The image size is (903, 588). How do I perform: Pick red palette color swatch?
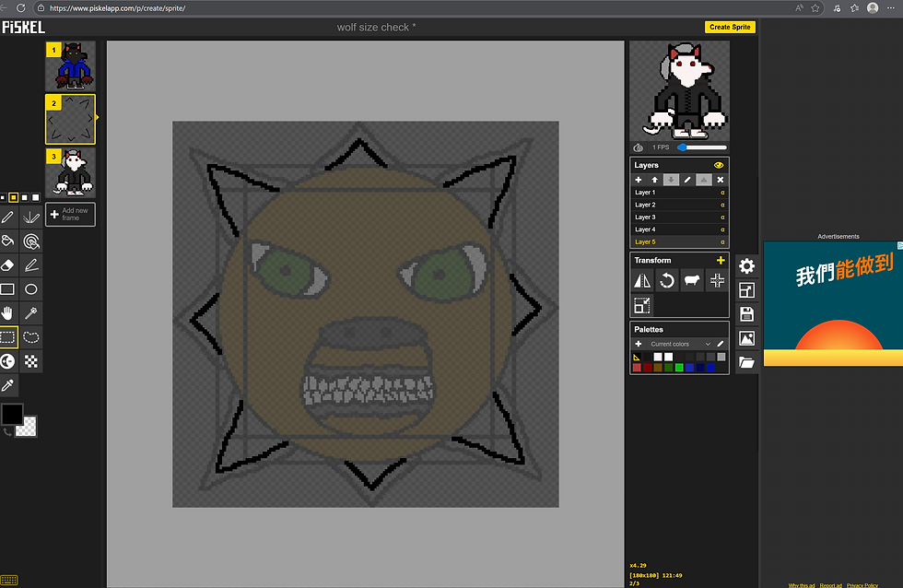pos(637,368)
